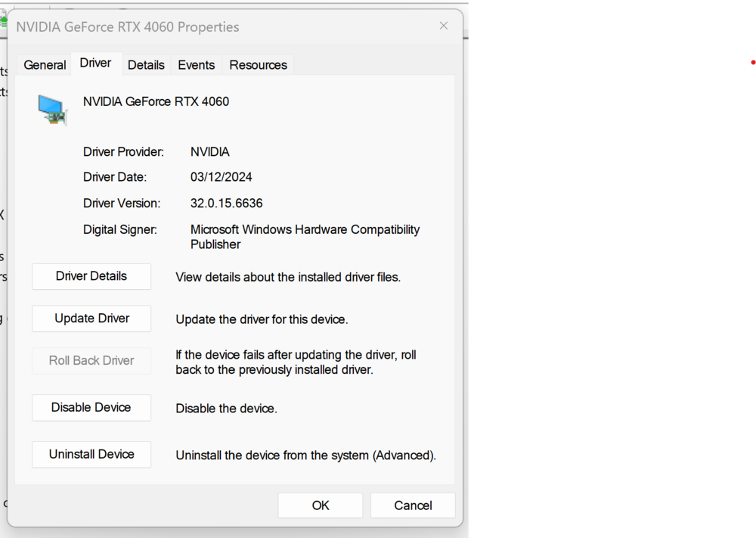The width and height of the screenshot is (756, 538).
Task: Close the RTX 4060 Properties dialog
Action: [443, 26]
